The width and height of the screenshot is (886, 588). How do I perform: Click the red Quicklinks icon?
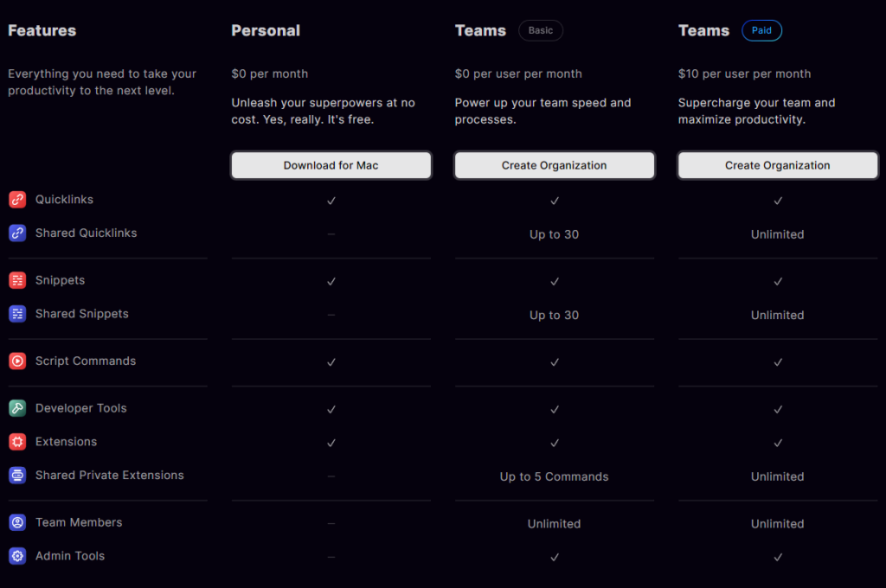pyautogui.click(x=17, y=200)
